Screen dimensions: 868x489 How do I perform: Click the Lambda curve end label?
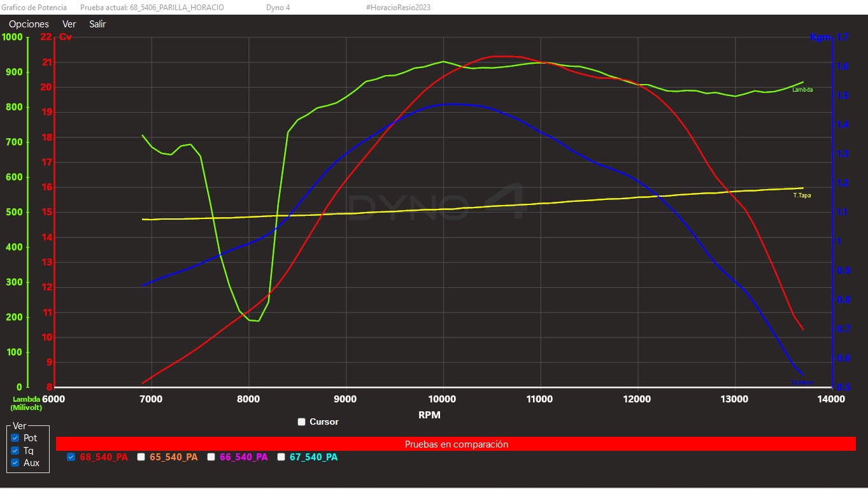(802, 90)
